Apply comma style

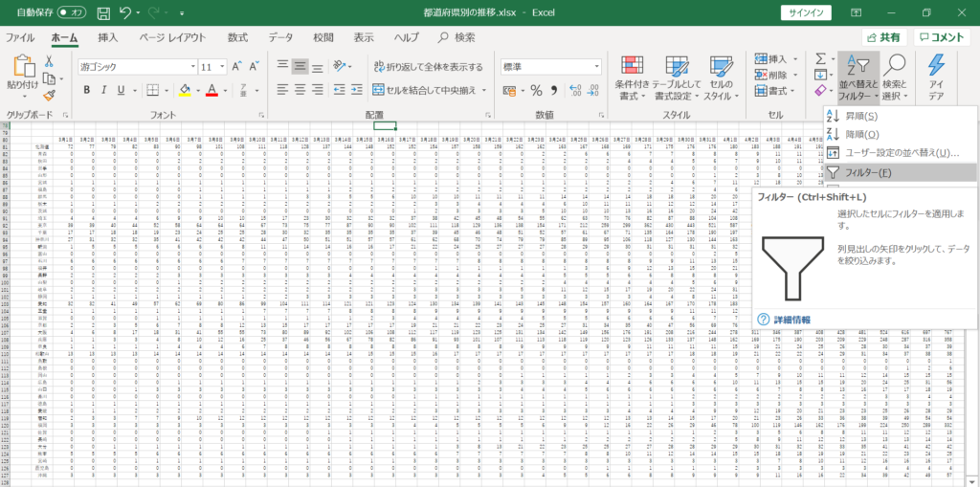click(554, 91)
